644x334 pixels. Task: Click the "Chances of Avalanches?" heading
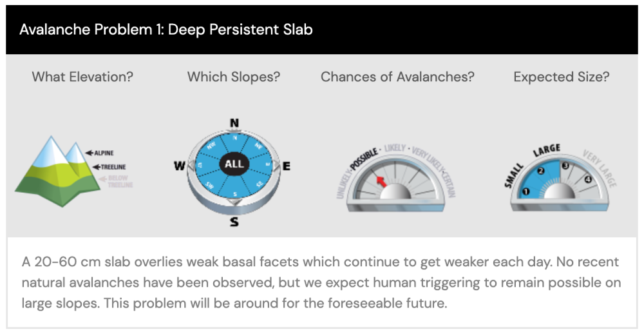[397, 77]
